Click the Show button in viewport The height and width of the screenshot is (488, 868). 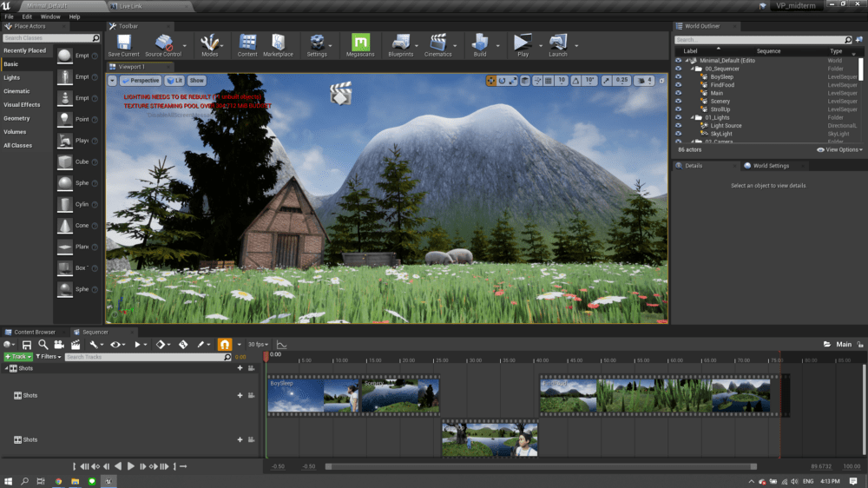pyautogui.click(x=197, y=81)
